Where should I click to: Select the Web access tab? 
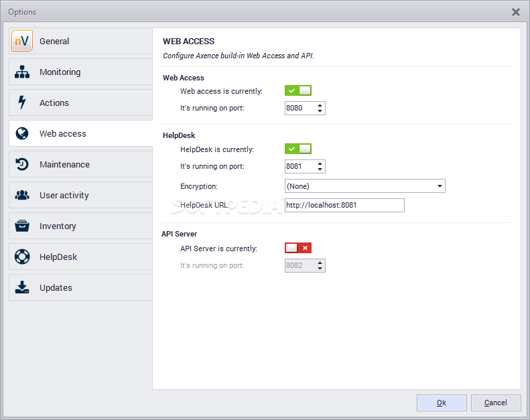coord(81,133)
